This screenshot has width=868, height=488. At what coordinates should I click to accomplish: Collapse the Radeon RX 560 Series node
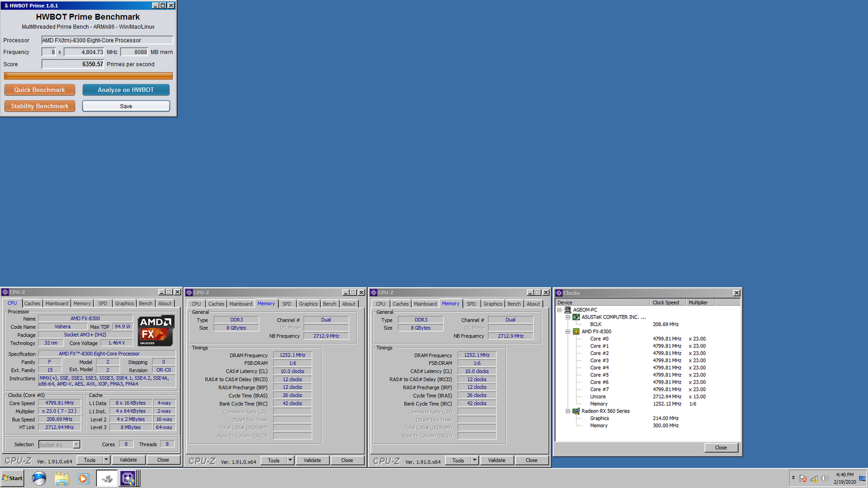pos(568,411)
